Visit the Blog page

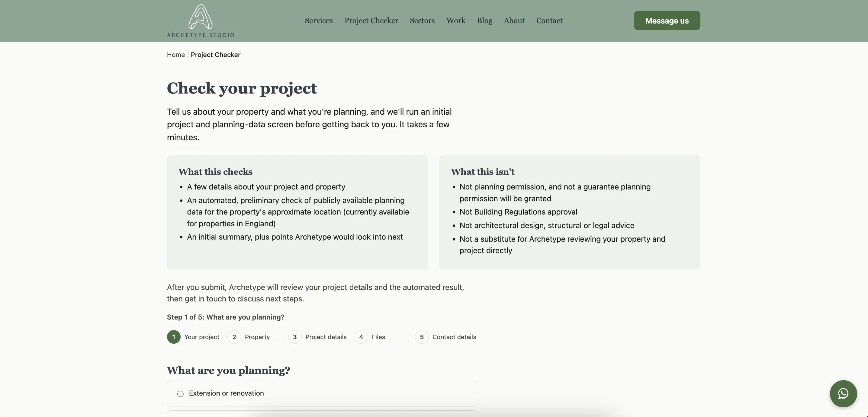[x=484, y=21]
